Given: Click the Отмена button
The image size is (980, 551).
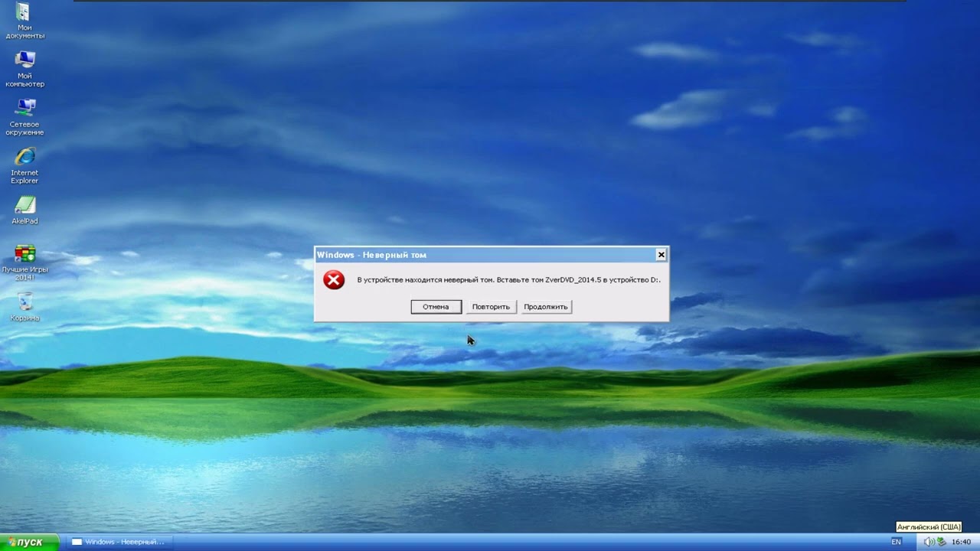Looking at the screenshot, I should coord(436,307).
